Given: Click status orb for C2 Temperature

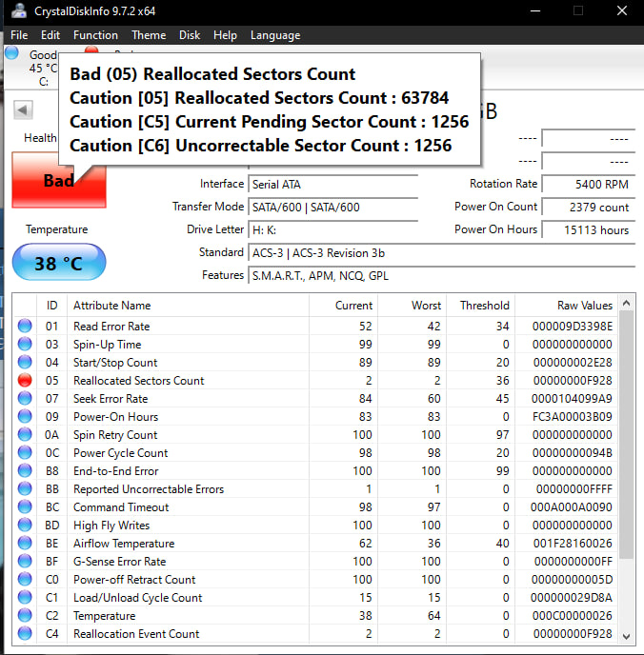Looking at the screenshot, I should (25, 615).
